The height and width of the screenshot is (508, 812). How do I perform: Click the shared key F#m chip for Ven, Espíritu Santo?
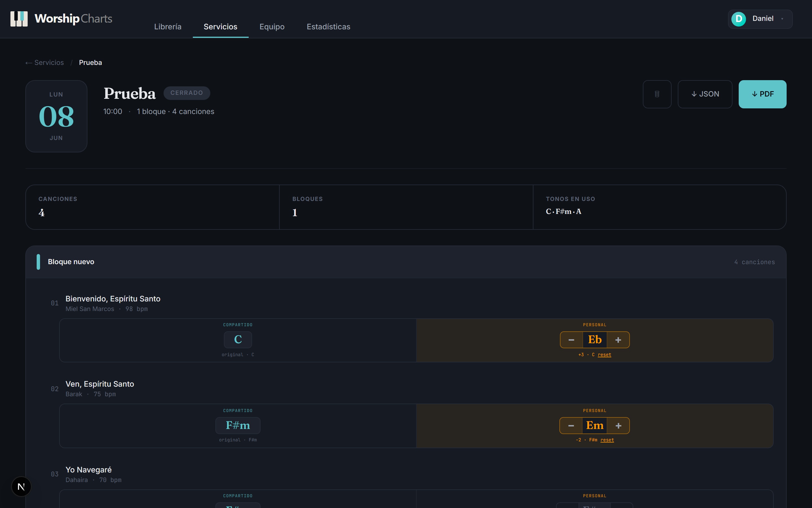tap(238, 426)
